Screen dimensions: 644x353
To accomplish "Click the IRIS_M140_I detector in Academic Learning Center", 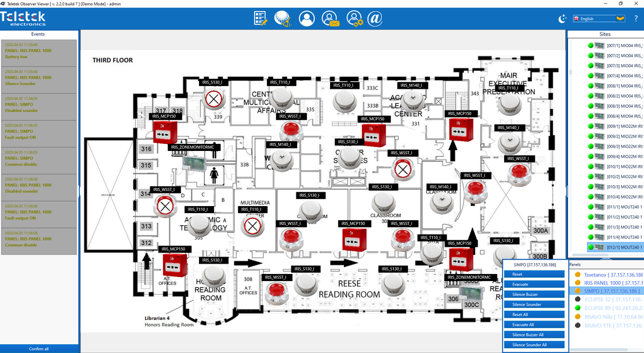I will [412, 100].
